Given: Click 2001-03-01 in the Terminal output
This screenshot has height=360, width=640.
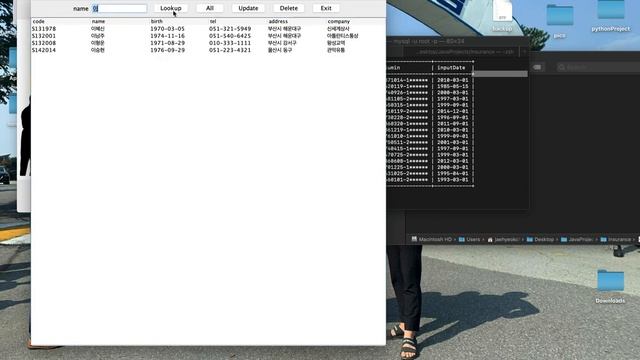Looking at the screenshot, I should (x=453, y=142).
